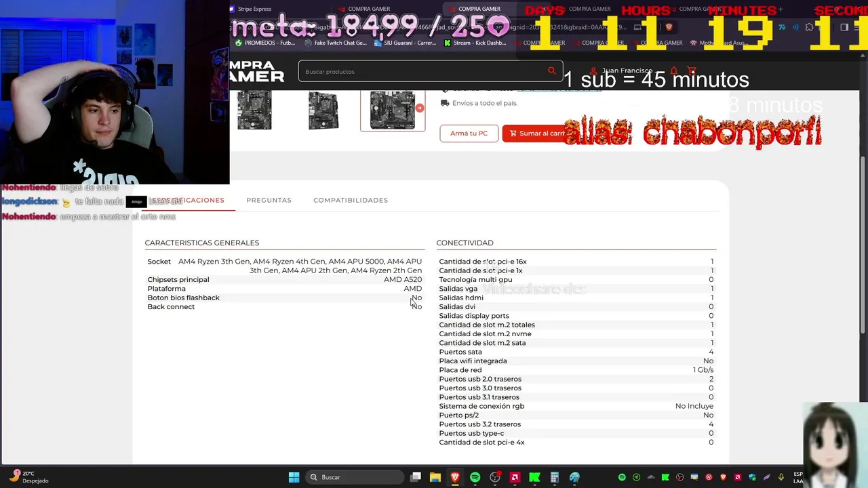The height and width of the screenshot is (488, 868).
Task: Open the Windows Start menu
Action: point(294,477)
